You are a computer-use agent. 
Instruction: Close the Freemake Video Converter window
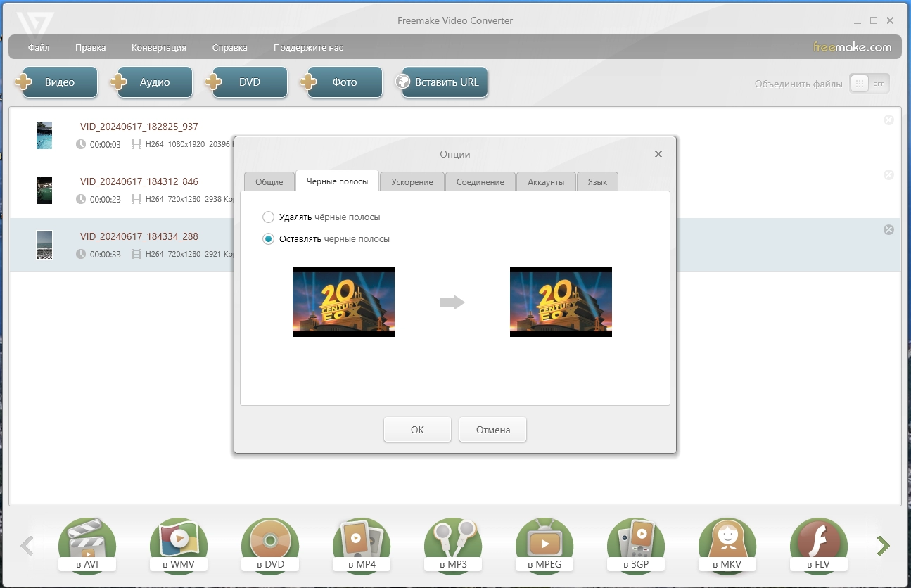(x=890, y=21)
